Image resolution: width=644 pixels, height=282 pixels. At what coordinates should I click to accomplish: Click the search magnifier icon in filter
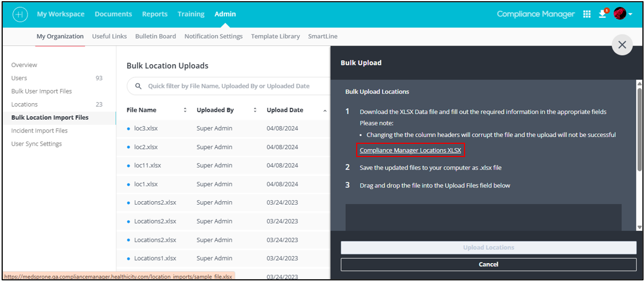coord(138,87)
